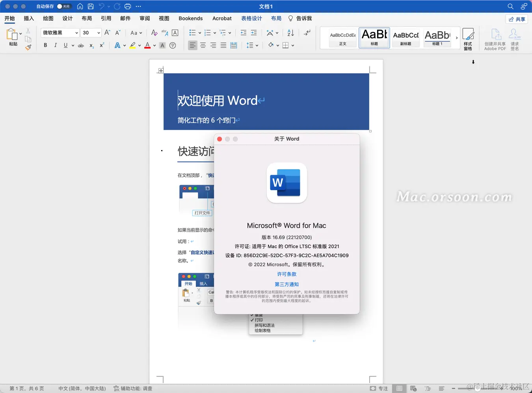Click the Print icon in title bar

click(x=128, y=6)
